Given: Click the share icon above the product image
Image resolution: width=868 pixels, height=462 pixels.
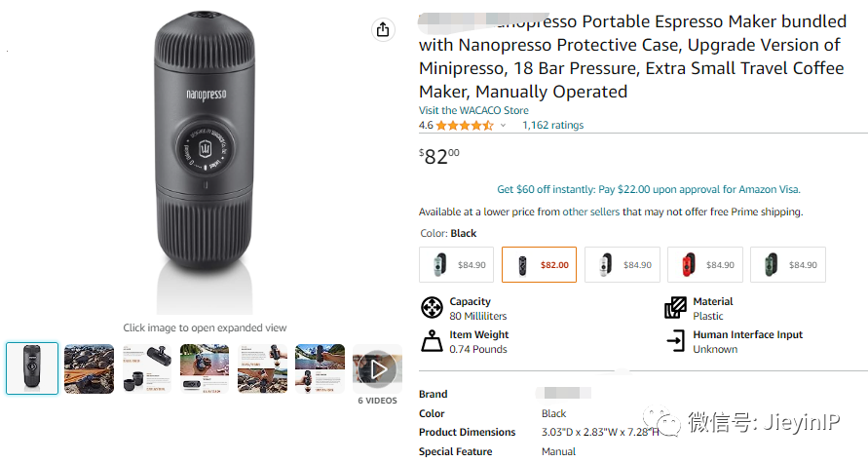Looking at the screenshot, I should 383,29.
